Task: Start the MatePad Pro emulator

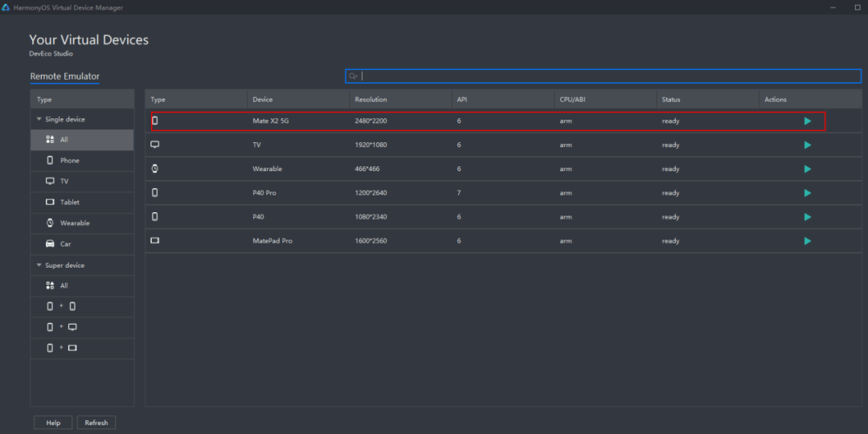Action: tap(807, 241)
